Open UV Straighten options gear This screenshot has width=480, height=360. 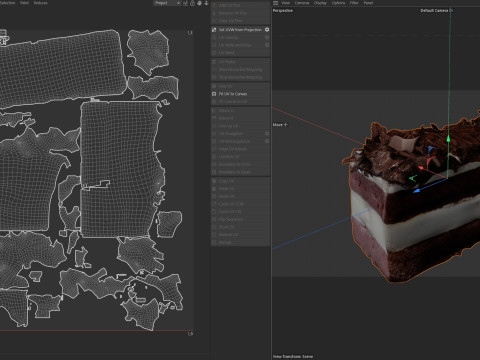267,133
